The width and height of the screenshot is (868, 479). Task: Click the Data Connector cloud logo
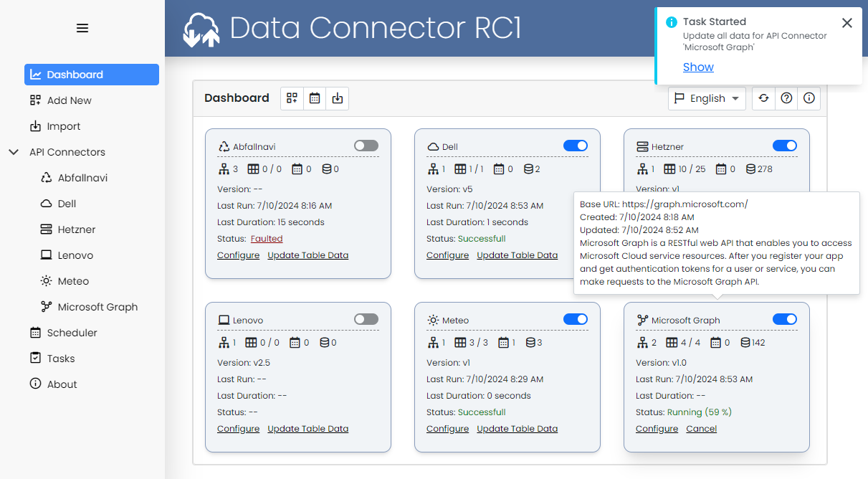coord(201,29)
